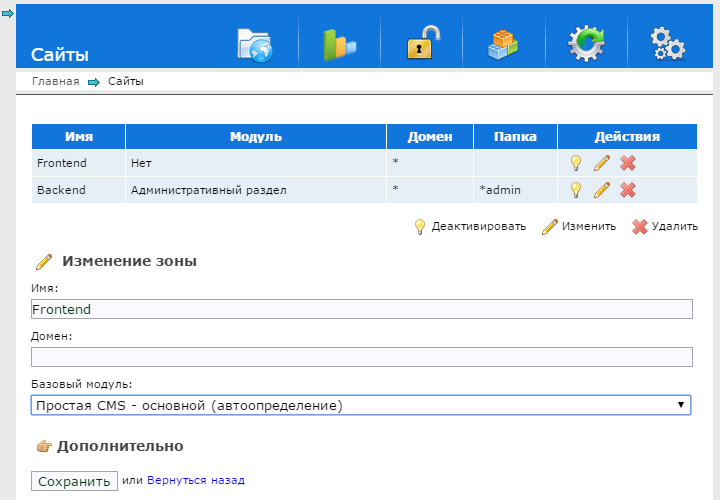Deactivate Frontend via its lightbulb icon
720x500 pixels.
[575, 163]
